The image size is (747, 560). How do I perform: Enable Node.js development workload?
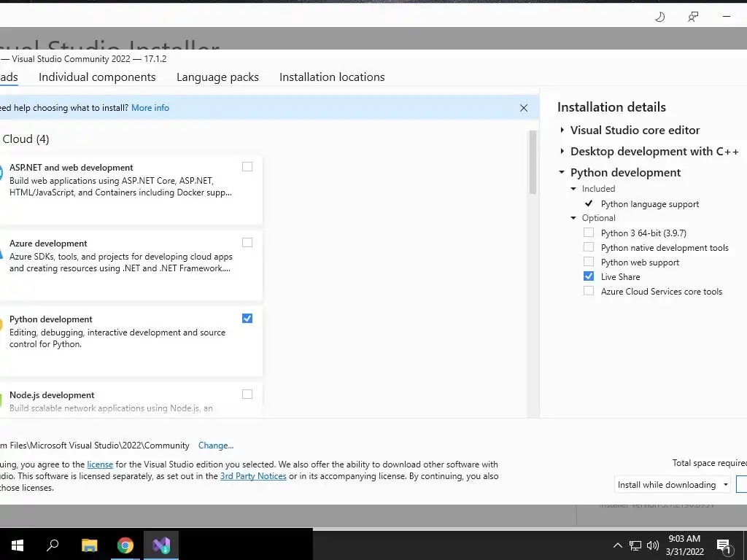click(247, 394)
